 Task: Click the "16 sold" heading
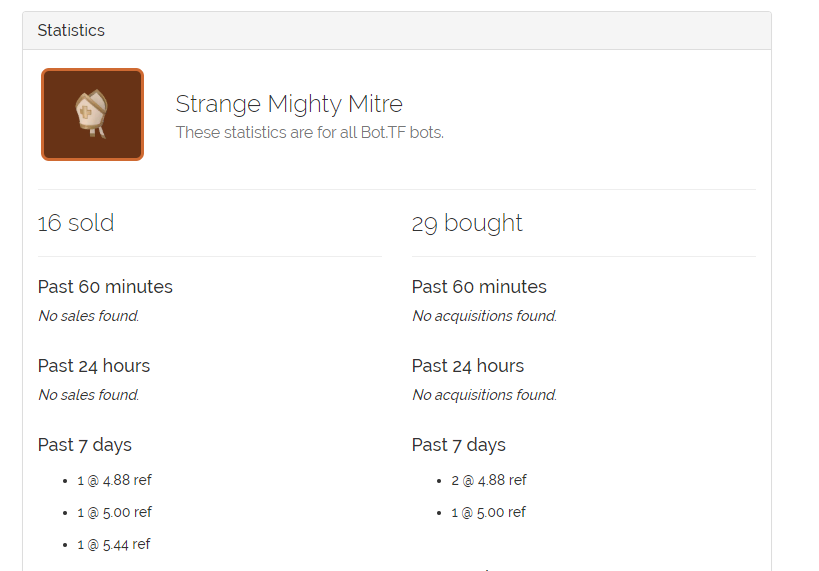76,223
